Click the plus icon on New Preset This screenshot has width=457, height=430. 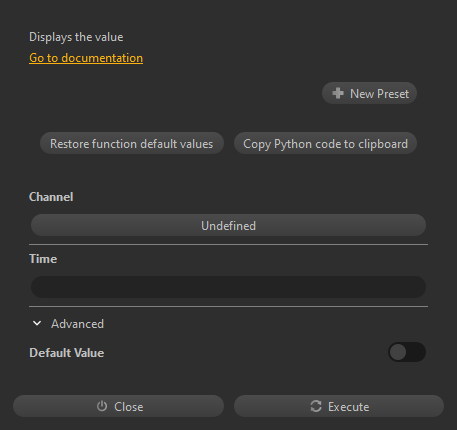pyautogui.click(x=338, y=93)
